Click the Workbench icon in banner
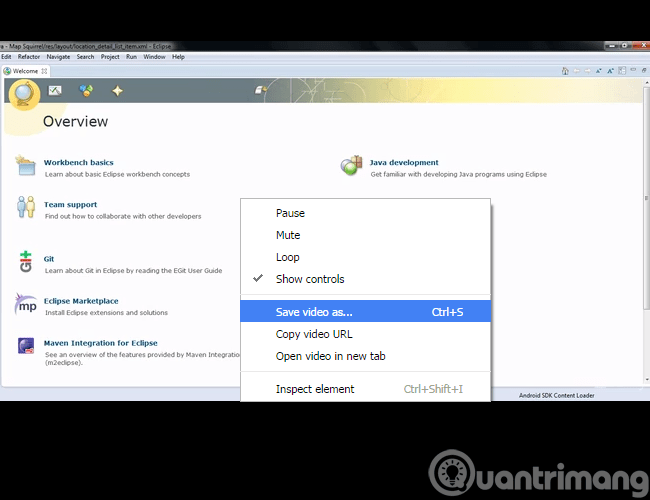Image resolution: width=650 pixels, height=500 pixels. [260, 90]
